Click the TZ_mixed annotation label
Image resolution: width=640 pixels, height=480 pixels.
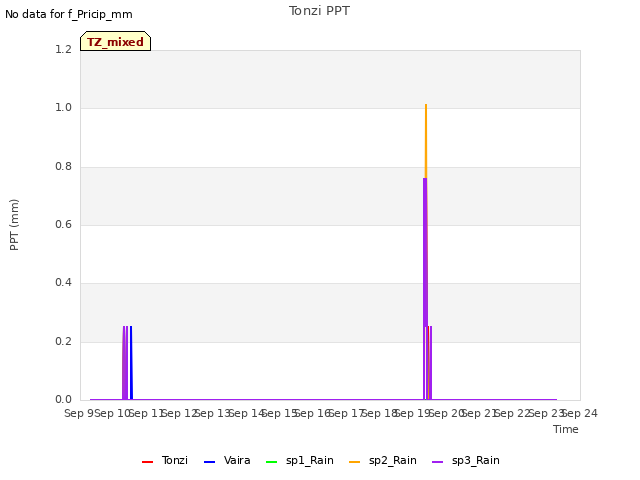pyautogui.click(x=116, y=41)
